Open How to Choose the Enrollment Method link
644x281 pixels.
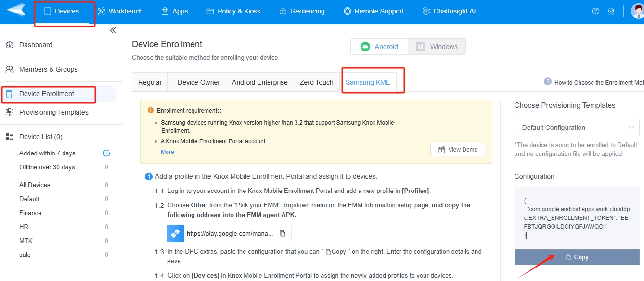click(x=599, y=82)
